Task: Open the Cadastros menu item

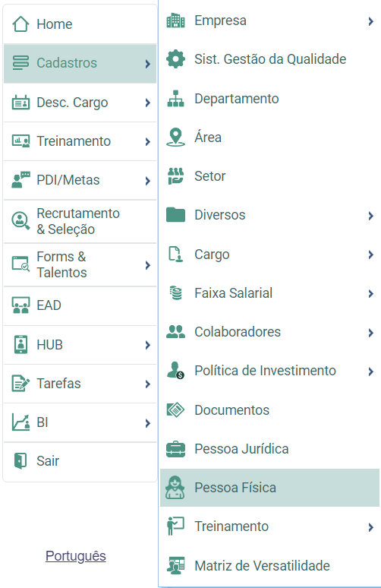Action: [x=80, y=63]
